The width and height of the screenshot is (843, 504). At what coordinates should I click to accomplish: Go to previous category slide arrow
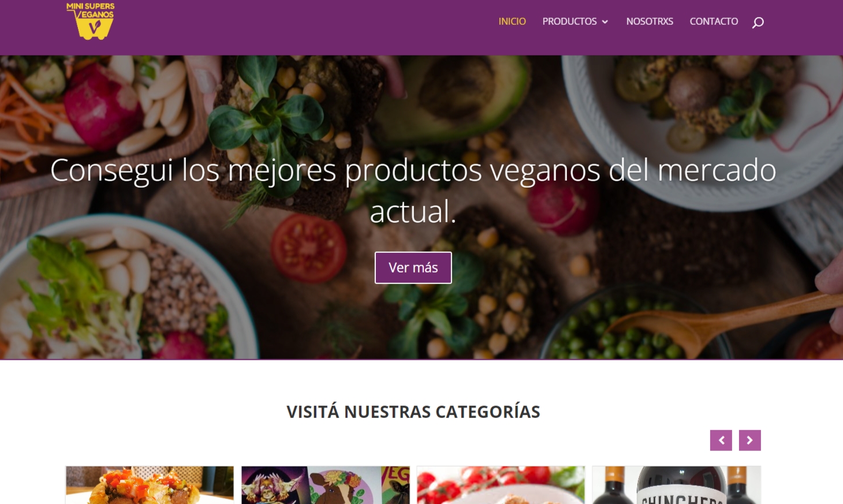click(721, 440)
